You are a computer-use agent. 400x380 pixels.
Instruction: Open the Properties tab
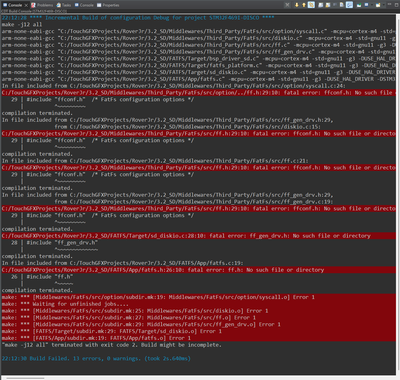point(108,5)
